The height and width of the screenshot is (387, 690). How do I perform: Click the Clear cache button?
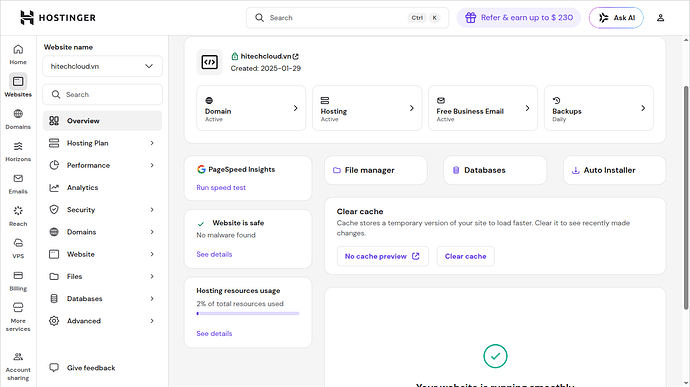click(x=466, y=256)
